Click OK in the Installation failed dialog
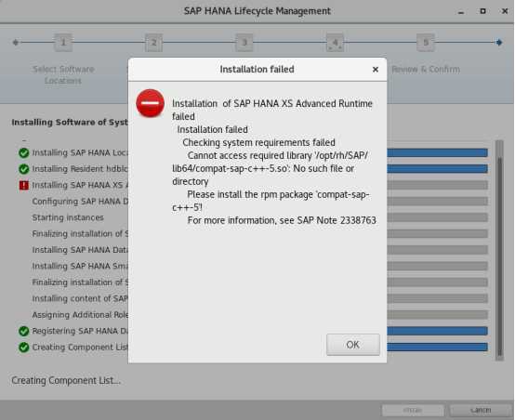Image resolution: width=515 pixels, height=420 pixels. point(353,345)
